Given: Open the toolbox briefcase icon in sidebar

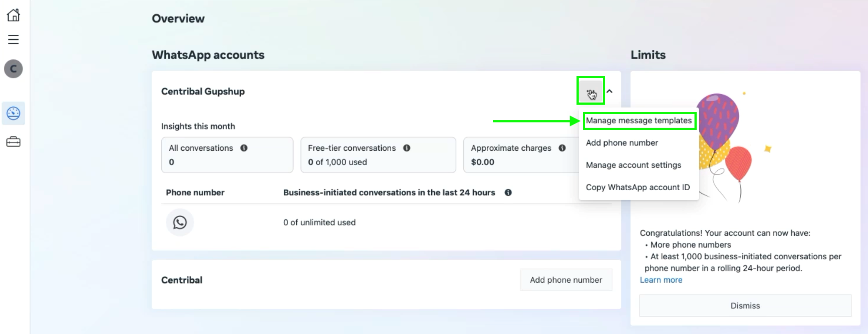Looking at the screenshot, I should pos(13,142).
